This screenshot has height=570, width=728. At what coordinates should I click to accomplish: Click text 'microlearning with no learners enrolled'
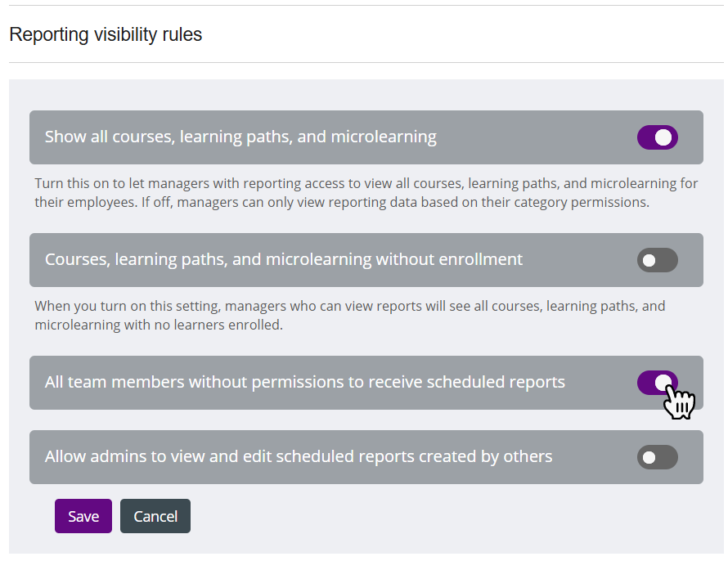[158, 325]
